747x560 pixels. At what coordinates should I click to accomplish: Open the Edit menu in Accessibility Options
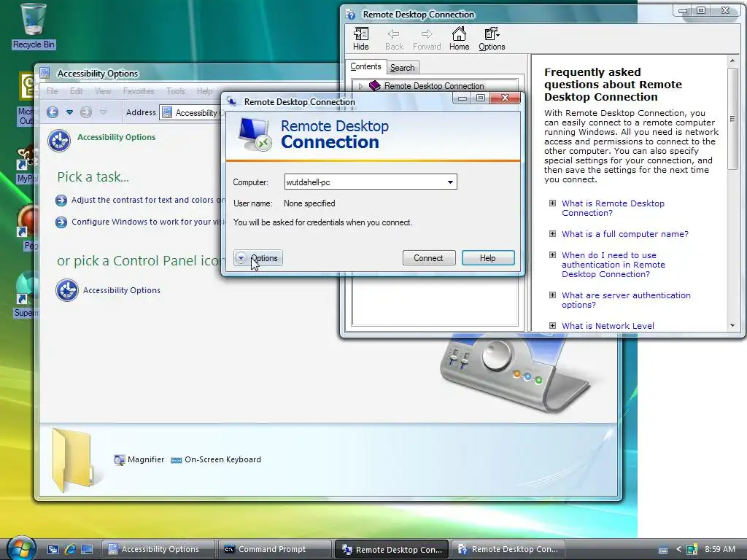tap(76, 91)
